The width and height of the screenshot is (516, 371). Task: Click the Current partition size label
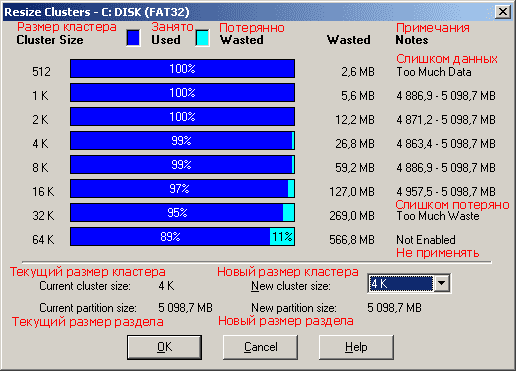click(x=88, y=308)
